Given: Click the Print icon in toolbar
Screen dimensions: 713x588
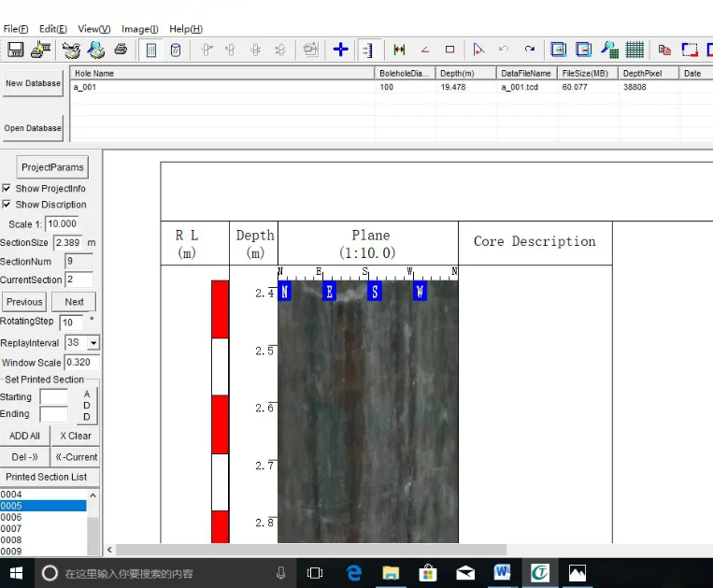Looking at the screenshot, I should tap(121, 50).
